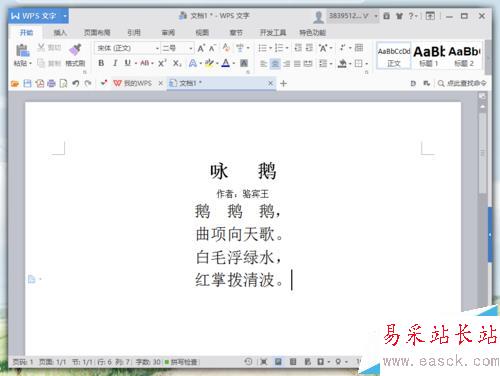Save the document with the disk icon
Viewport: 500px width, 376px height.
click(27, 83)
